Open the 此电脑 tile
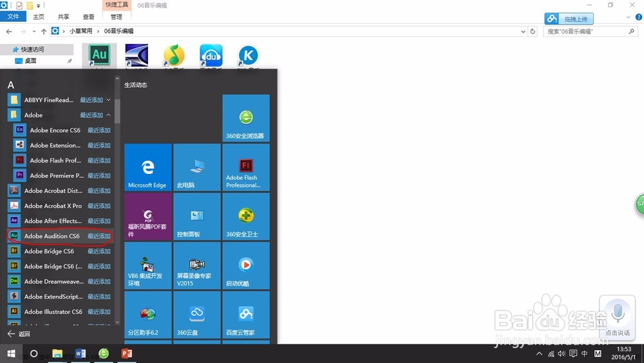Screen dimensions: 644x363 tap(196, 168)
